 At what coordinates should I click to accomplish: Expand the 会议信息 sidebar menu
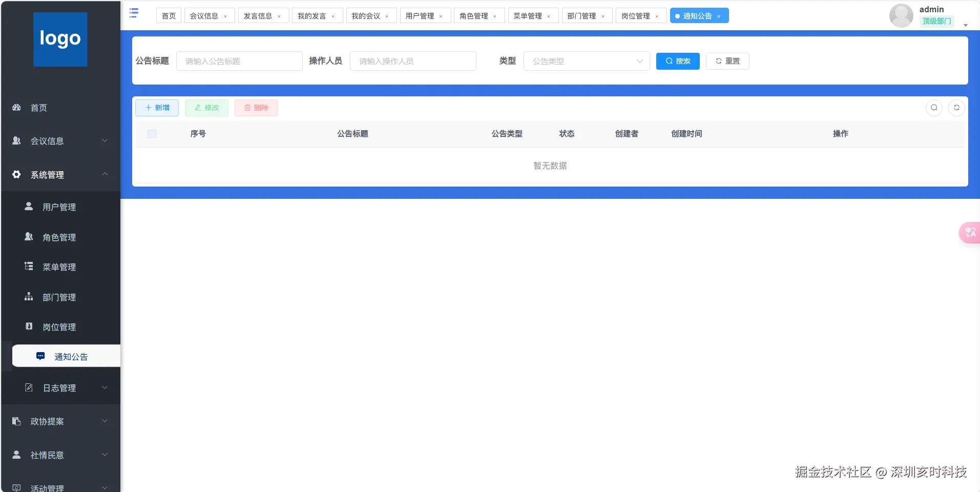(105, 141)
